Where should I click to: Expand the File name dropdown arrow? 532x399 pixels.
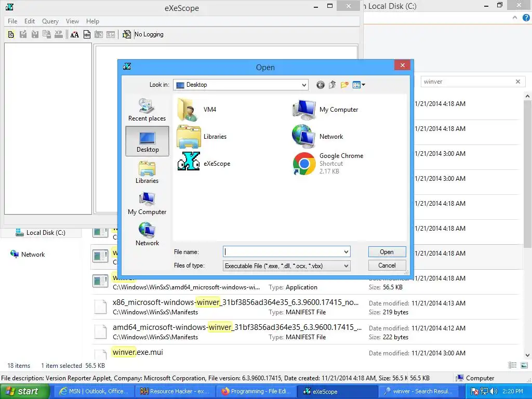[346, 252]
